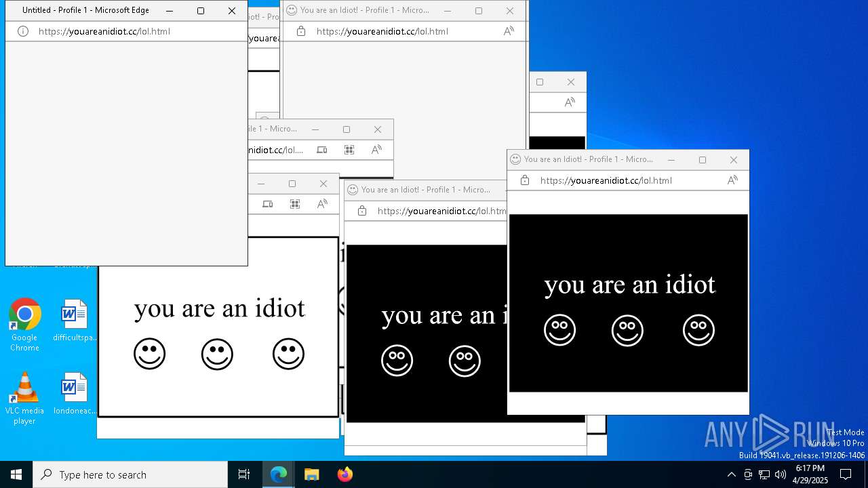Click the middle smiley on the white idiot page
The width and height of the screenshot is (868, 488).
[218, 354]
